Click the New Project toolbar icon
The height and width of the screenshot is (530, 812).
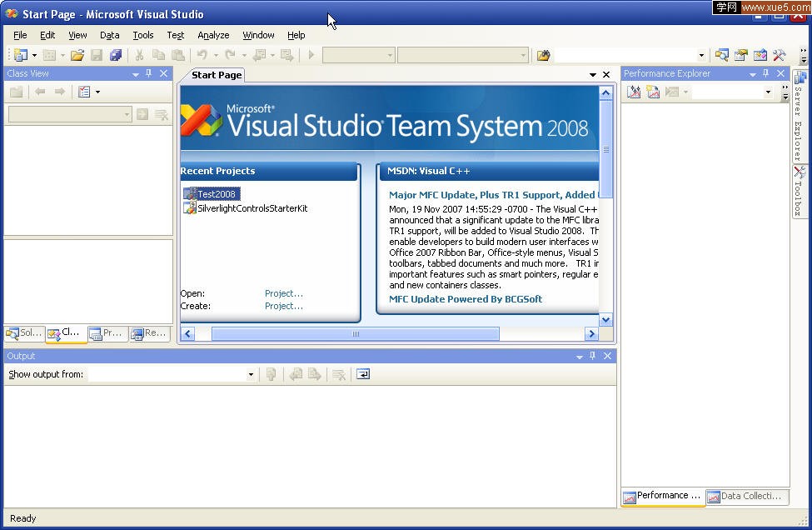21,55
